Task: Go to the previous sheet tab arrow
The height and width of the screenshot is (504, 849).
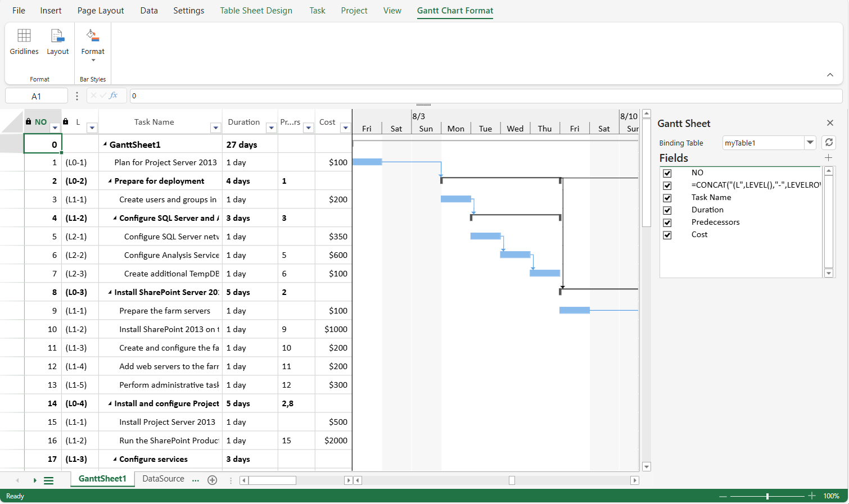Action: click(x=17, y=480)
